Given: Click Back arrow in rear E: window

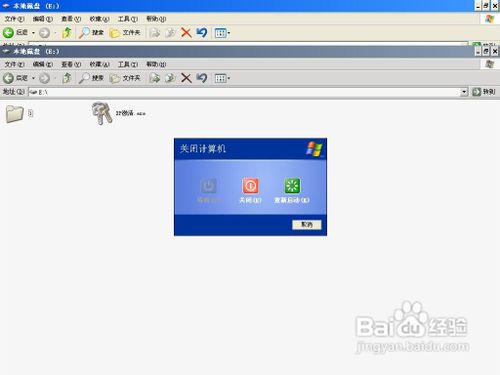Looking at the screenshot, I should pos(8,33).
